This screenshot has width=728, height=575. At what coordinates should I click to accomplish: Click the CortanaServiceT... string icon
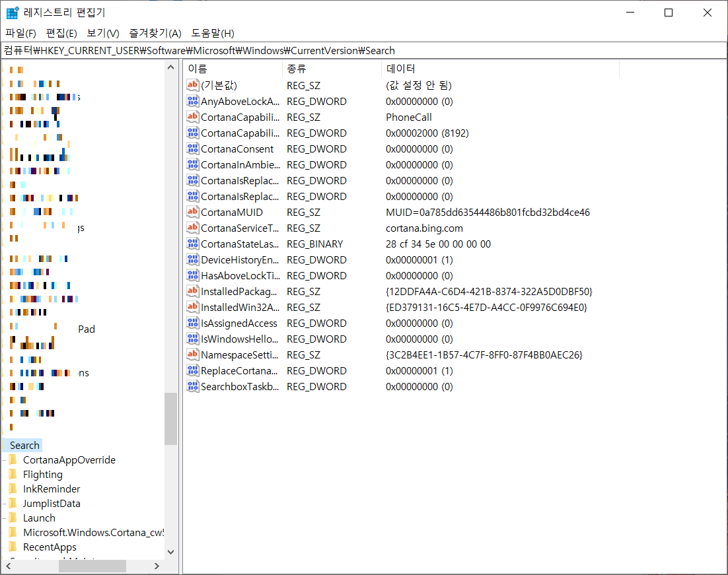(193, 227)
